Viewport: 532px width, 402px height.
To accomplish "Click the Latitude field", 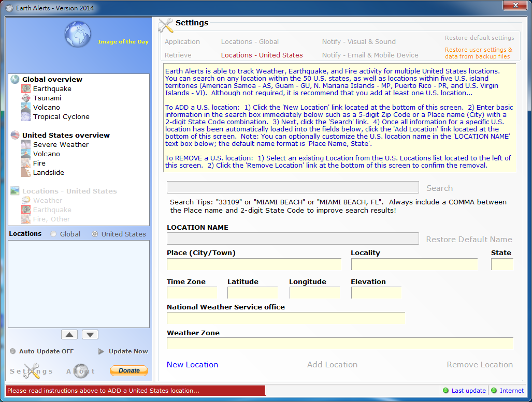I will 252,292.
